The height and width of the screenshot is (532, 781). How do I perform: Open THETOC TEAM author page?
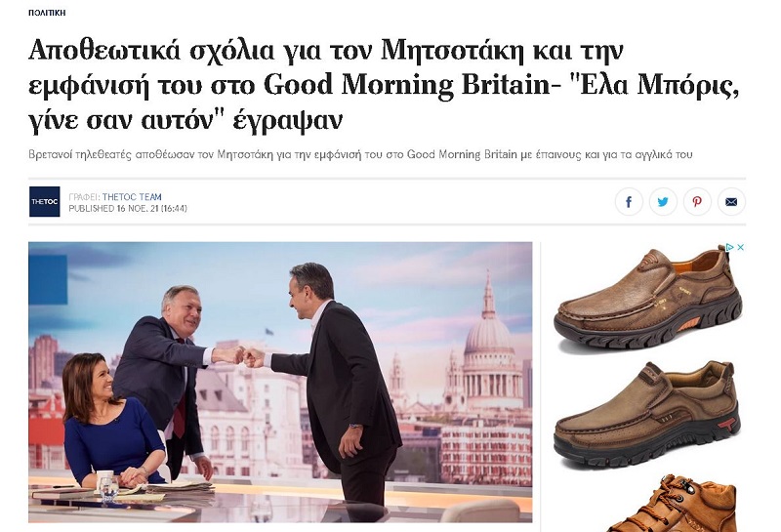[132, 197]
